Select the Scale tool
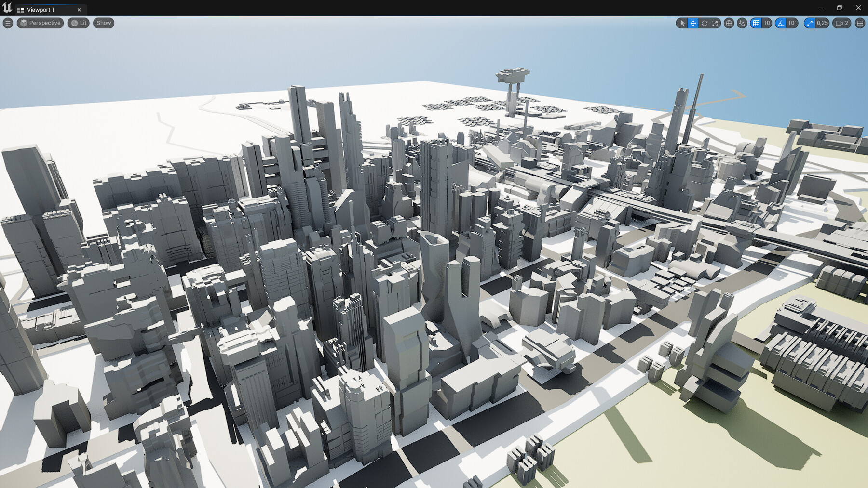 click(715, 23)
